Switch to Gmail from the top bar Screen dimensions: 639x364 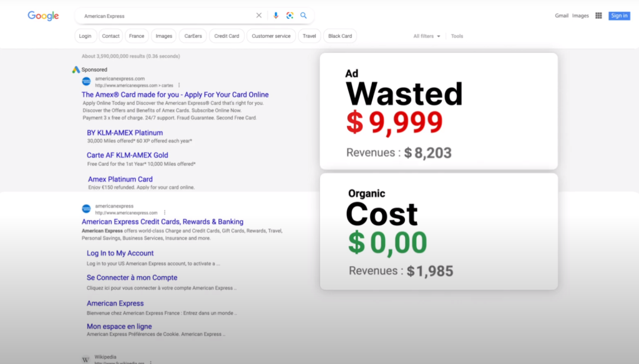tap(562, 15)
